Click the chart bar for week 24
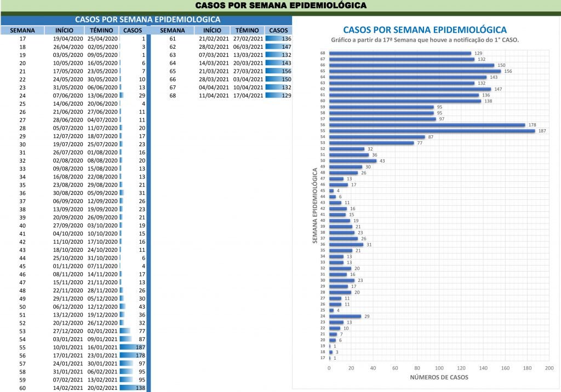 click(x=345, y=316)
